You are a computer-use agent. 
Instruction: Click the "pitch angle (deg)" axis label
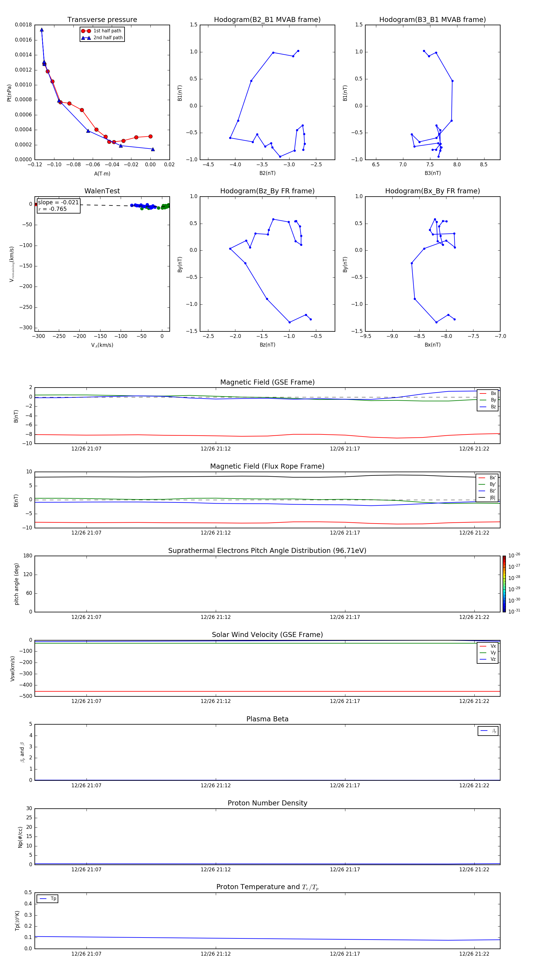click(16, 584)
